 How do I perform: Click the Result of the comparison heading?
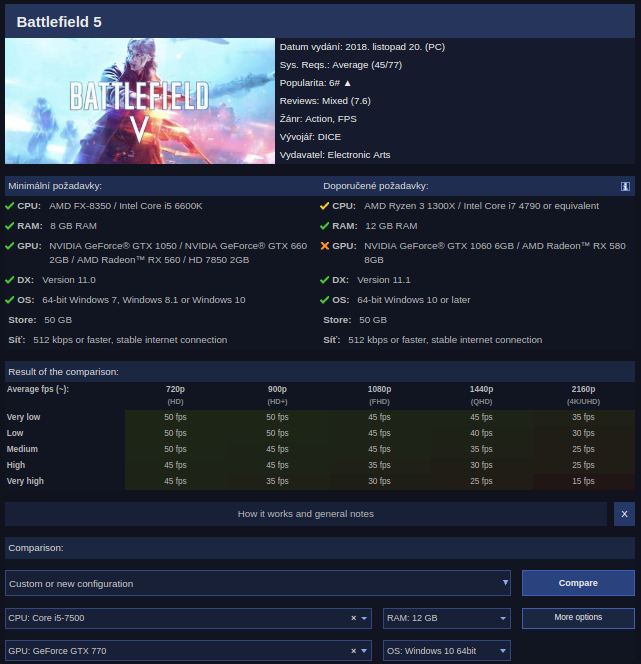(x=64, y=372)
